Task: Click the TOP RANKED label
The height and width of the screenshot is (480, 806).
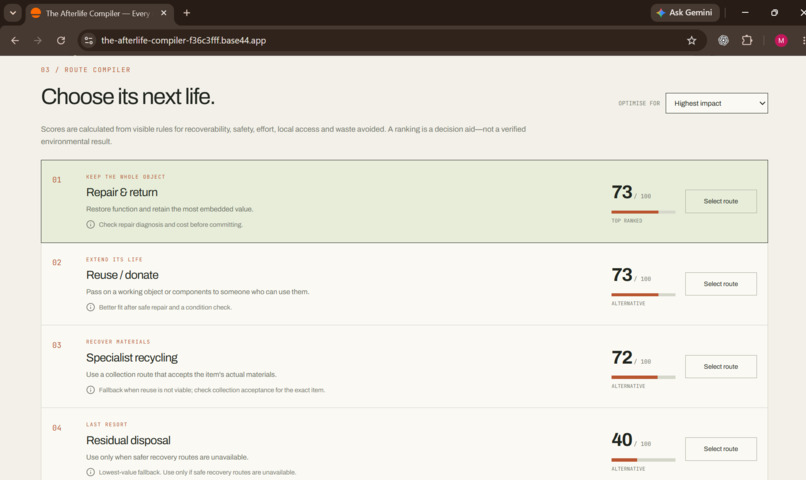Action: click(x=627, y=220)
